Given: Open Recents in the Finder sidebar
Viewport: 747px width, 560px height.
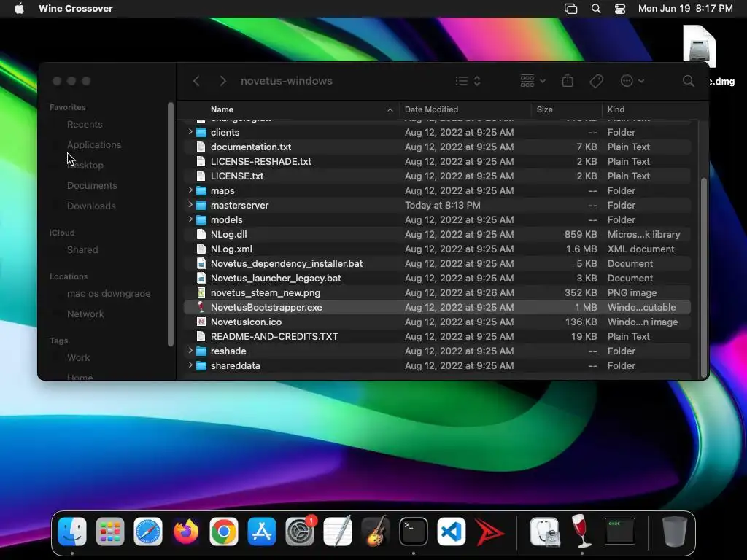Looking at the screenshot, I should coord(85,124).
